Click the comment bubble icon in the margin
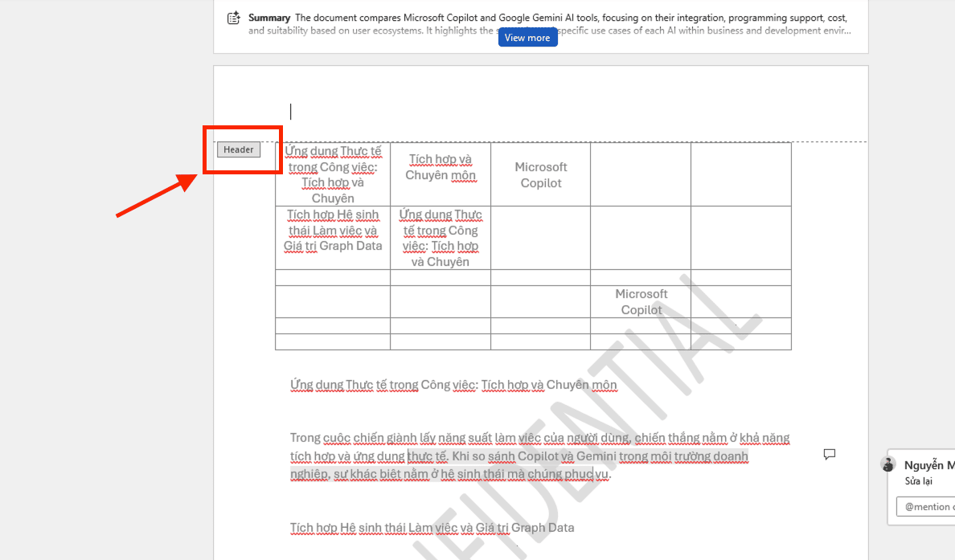The image size is (955, 560). point(829,454)
